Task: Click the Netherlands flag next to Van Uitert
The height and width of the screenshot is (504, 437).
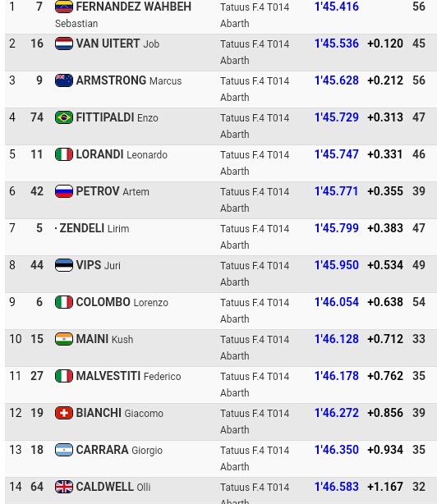Action: [x=64, y=44]
